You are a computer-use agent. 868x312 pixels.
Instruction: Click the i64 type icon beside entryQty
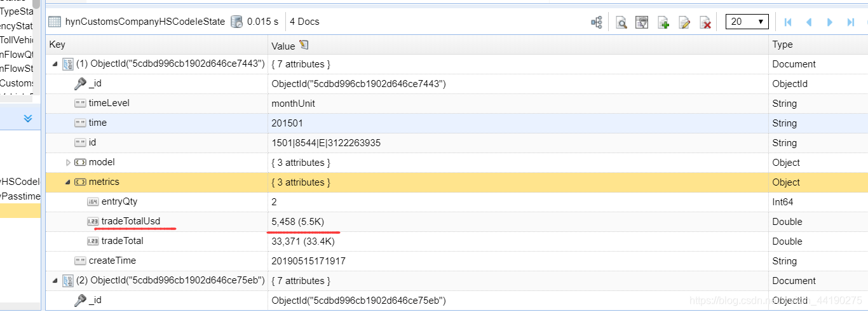(93, 202)
